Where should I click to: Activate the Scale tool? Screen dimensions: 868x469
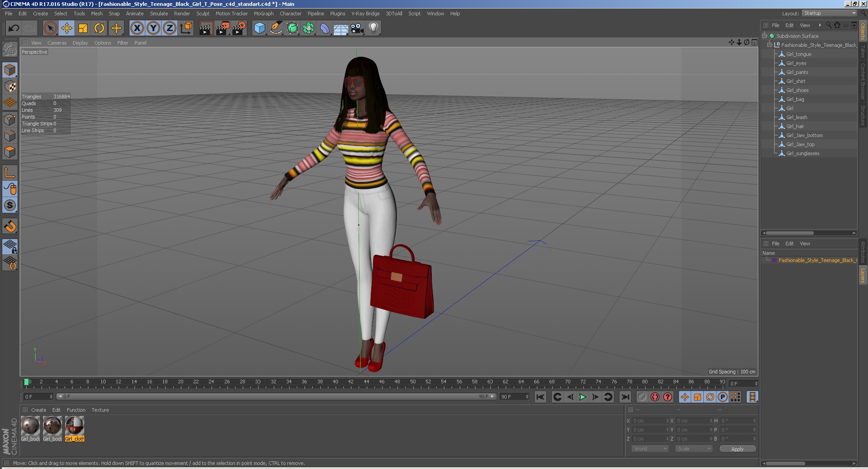(83, 28)
